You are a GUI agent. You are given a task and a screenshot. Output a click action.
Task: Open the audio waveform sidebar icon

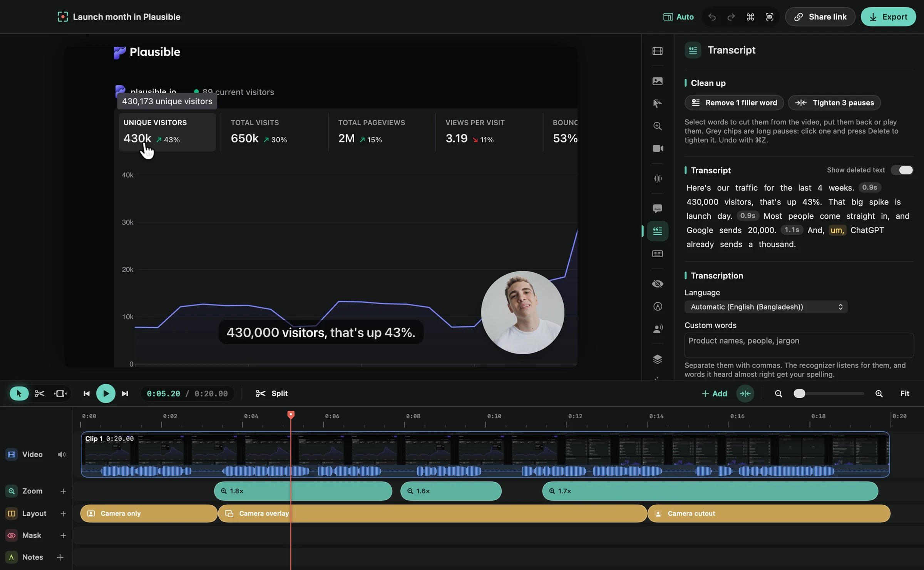tap(658, 178)
